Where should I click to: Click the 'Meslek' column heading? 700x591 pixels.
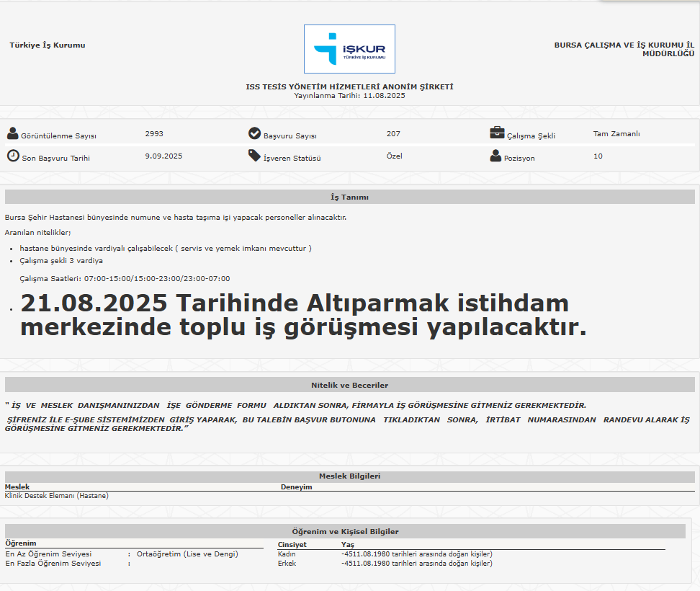coord(17,487)
